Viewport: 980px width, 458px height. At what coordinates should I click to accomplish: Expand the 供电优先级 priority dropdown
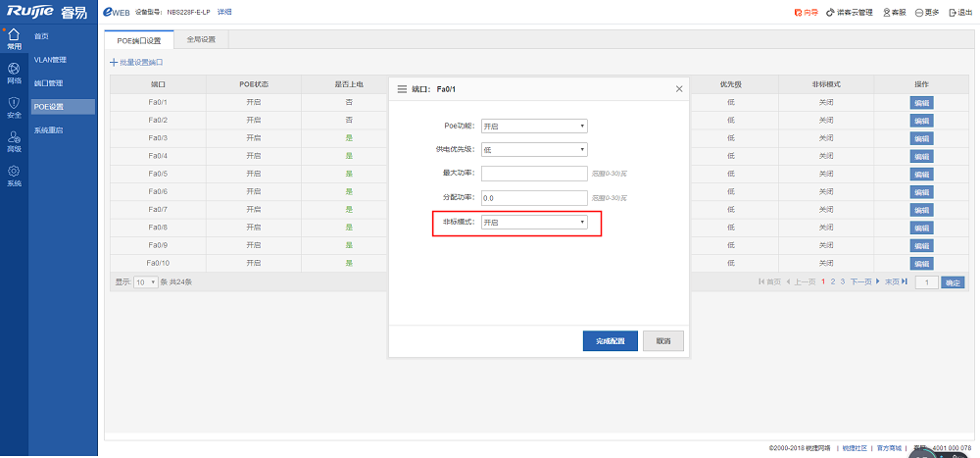click(x=534, y=149)
